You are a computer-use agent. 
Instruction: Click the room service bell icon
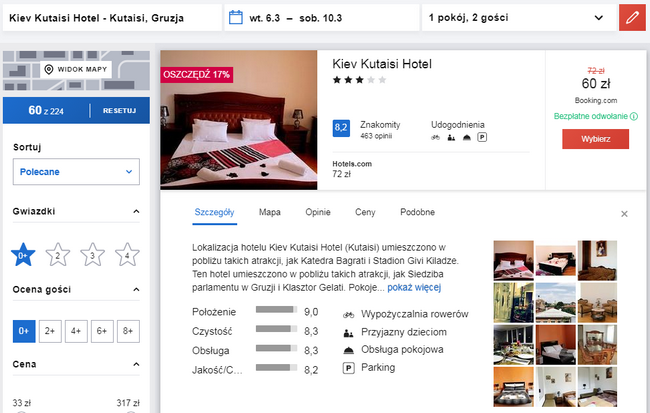[349, 350]
